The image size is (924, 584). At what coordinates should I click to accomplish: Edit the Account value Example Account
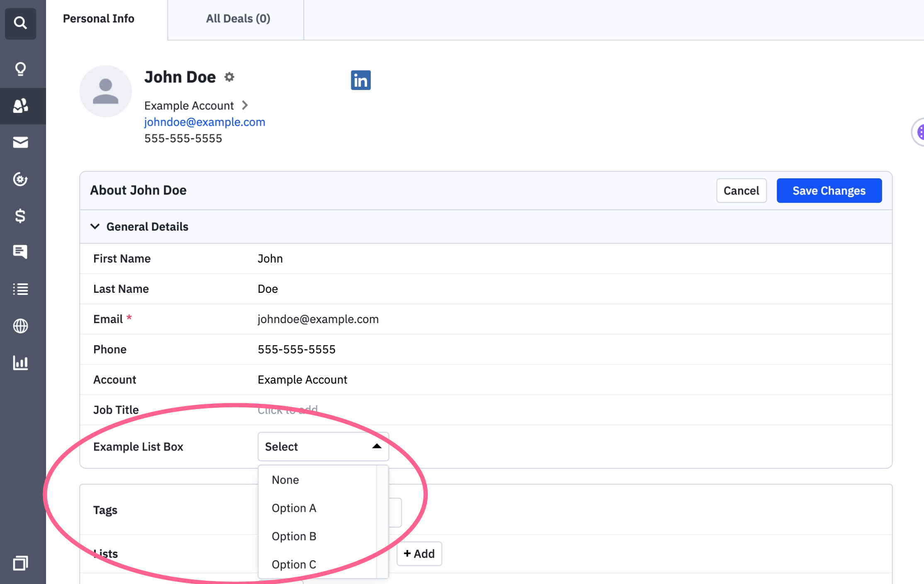(302, 380)
